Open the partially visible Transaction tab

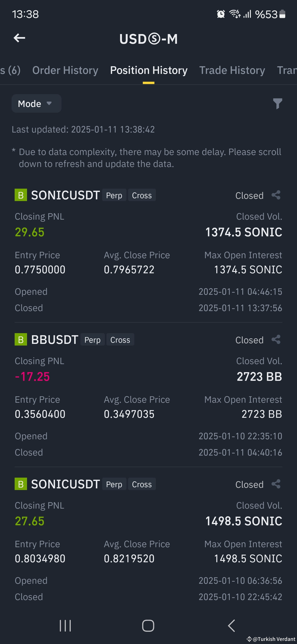point(287,70)
